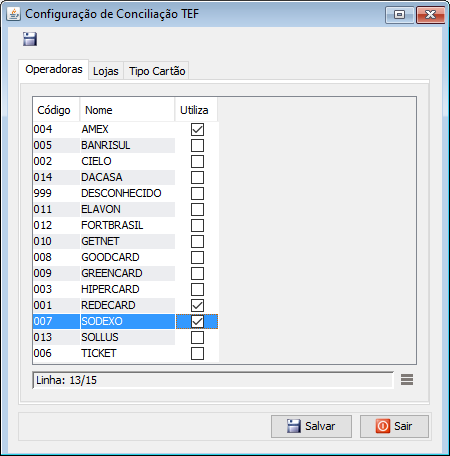The width and height of the screenshot is (450, 456).
Task: Select the SOLLUS row name
Action: [128, 337]
